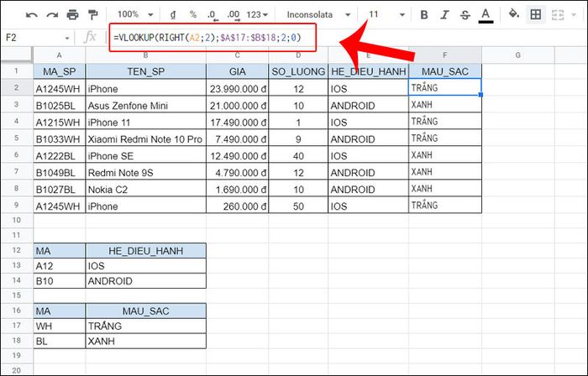588x376 pixels.
Task: Click the MA_SP header cell
Action: point(60,71)
